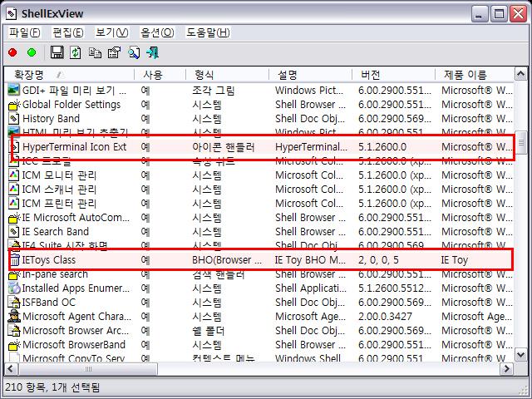The image size is (532, 399).
Task: Click the 'BHO(Browser ...' type cell
Action: (x=227, y=260)
